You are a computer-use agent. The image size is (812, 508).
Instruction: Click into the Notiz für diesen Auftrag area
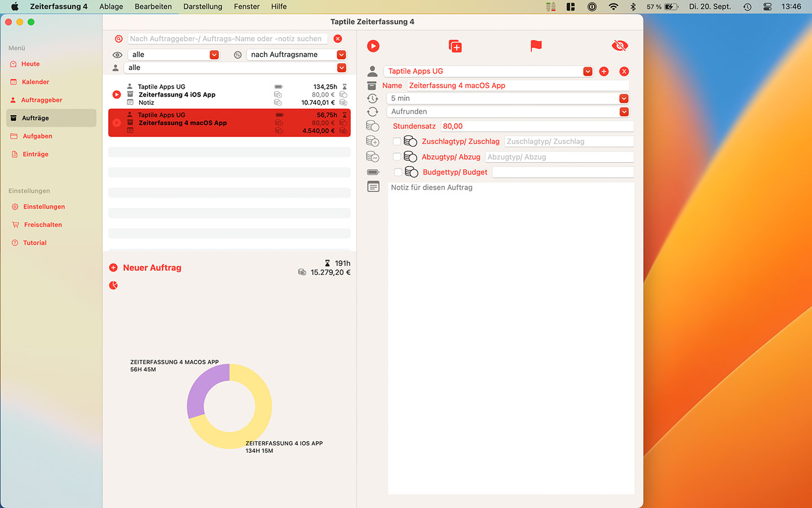tap(511, 339)
